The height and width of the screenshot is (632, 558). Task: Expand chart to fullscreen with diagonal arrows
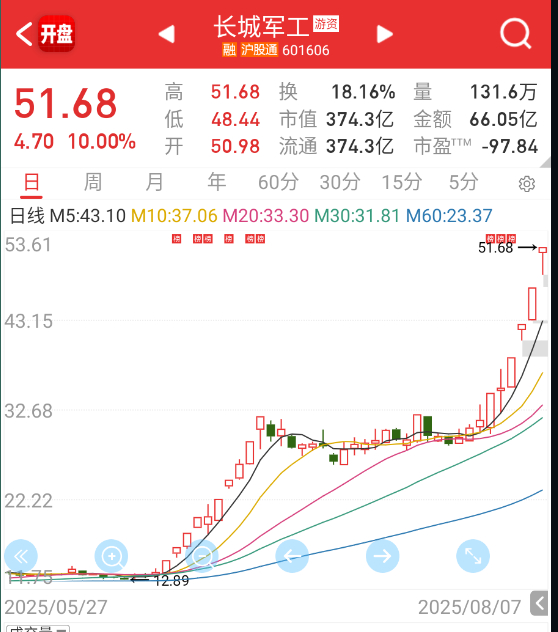tap(473, 556)
